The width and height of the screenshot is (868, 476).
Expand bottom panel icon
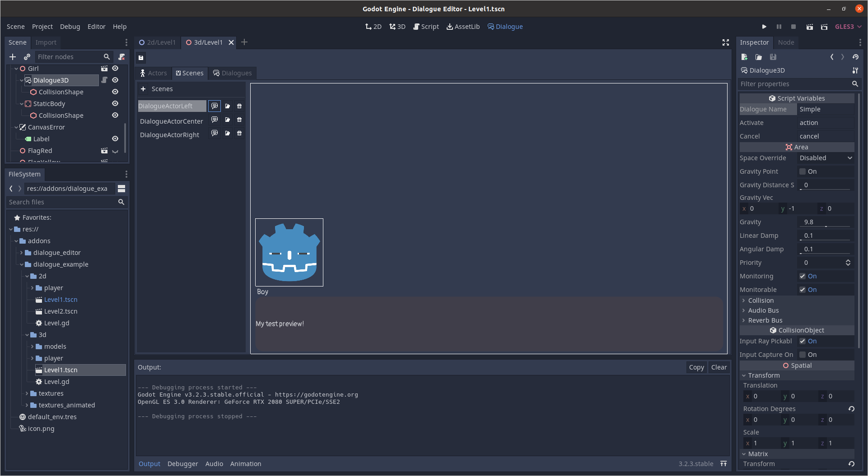pos(723,464)
